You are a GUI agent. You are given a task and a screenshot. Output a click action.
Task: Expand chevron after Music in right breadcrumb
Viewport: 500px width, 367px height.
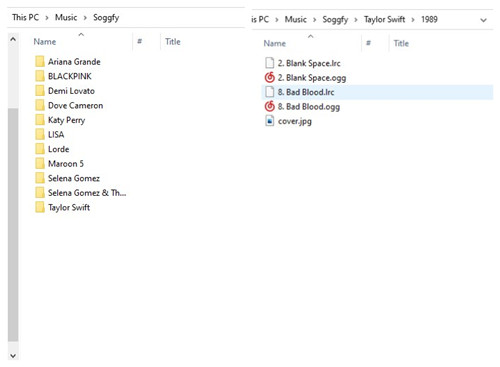click(314, 20)
